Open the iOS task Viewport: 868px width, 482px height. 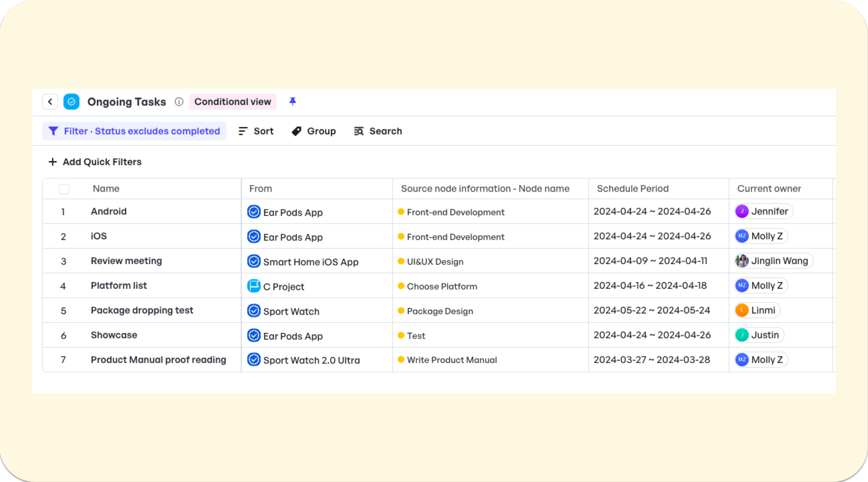pos(99,236)
